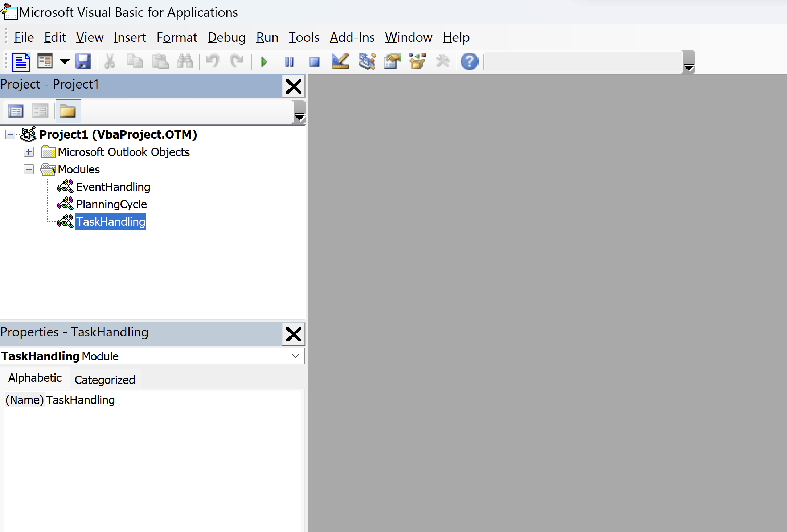The height and width of the screenshot is (532, 787).
Task: Open the Format menu
Action: click(x=177, y=37)
